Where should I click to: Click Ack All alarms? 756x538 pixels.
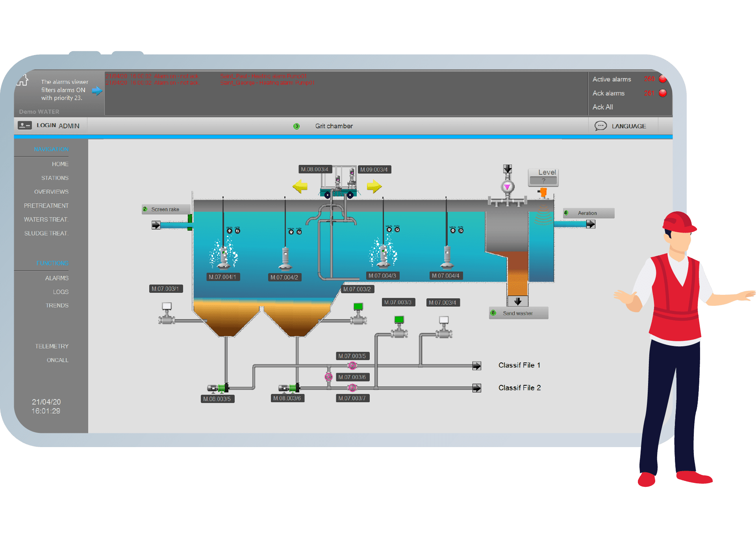coord(602,107)
